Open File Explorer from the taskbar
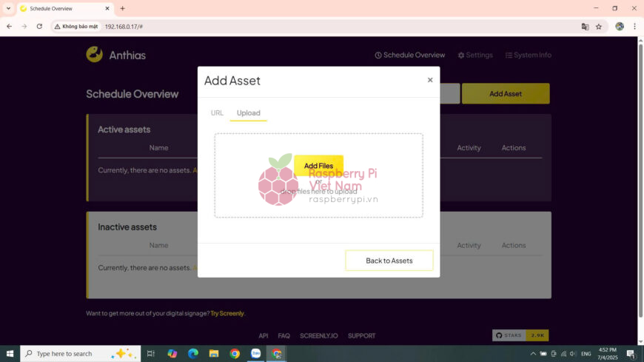 [x=214, y=354]
